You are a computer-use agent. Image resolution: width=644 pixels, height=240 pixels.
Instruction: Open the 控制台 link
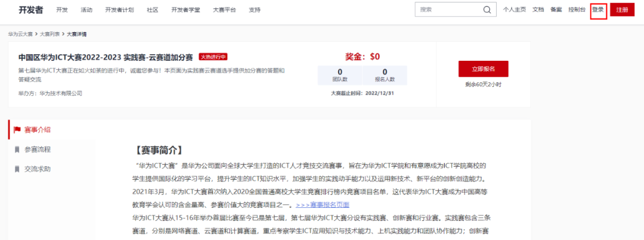pos(577,10)
